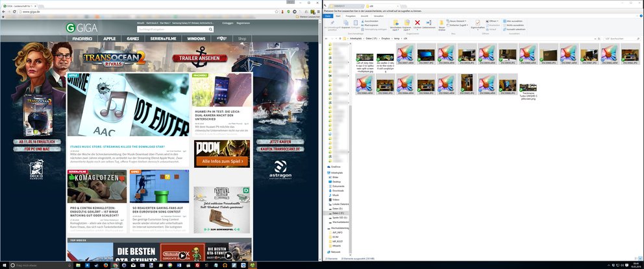This screenshot has width=644, height=269.
Task: Click Alles auswählen in Explorer ribbon
Action: pos(514,21)
